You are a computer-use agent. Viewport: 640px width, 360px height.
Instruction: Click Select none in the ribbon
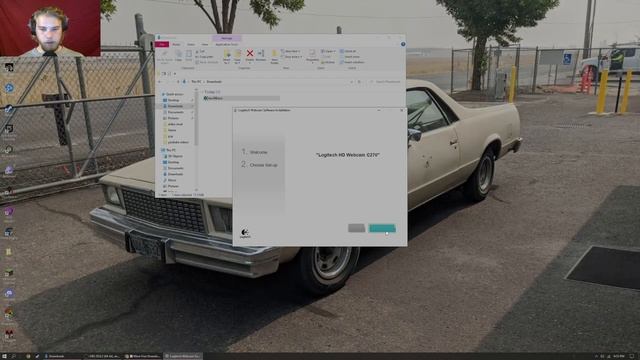tap(350, 57)
